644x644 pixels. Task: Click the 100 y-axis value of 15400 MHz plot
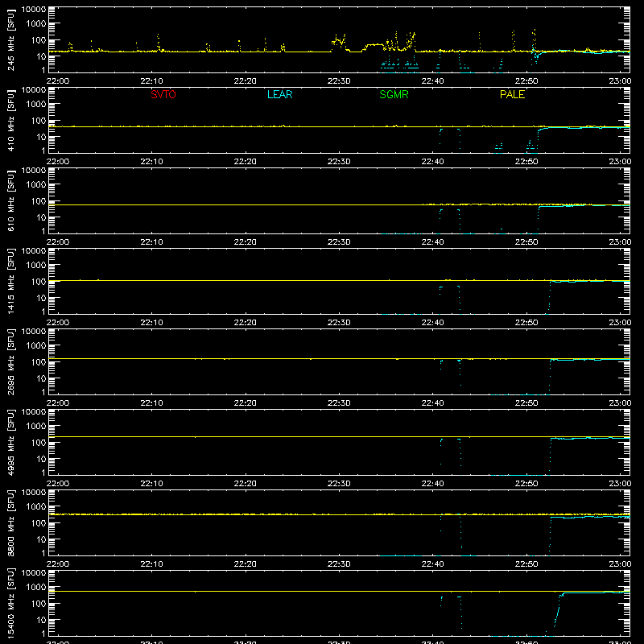click(39, 603)
